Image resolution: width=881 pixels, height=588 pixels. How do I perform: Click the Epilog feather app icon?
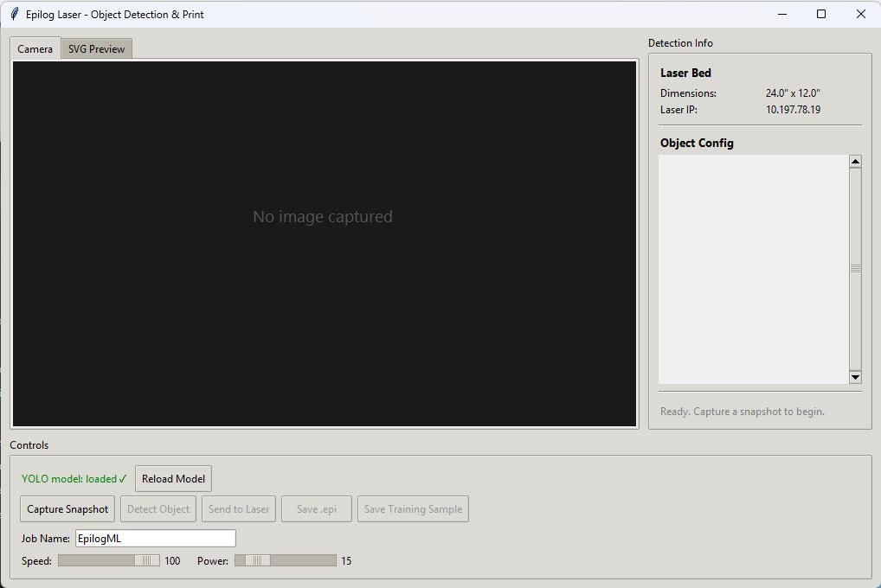click(x=15, y=14)
